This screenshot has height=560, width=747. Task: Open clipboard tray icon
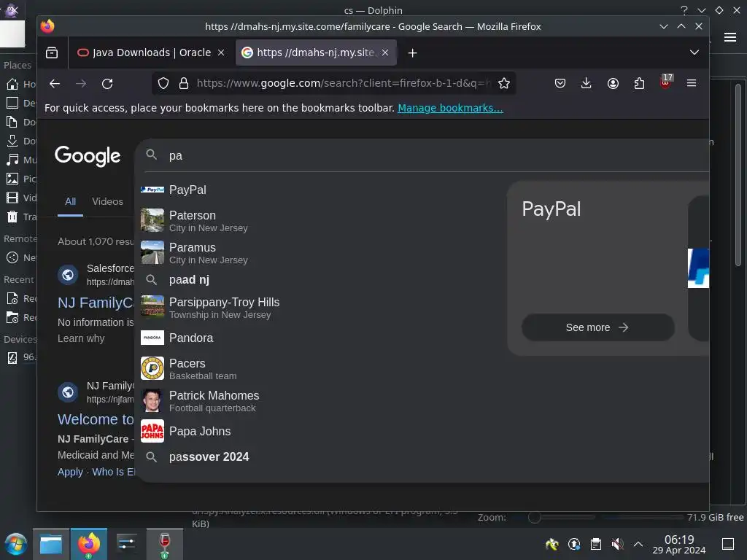pos(595,544)
